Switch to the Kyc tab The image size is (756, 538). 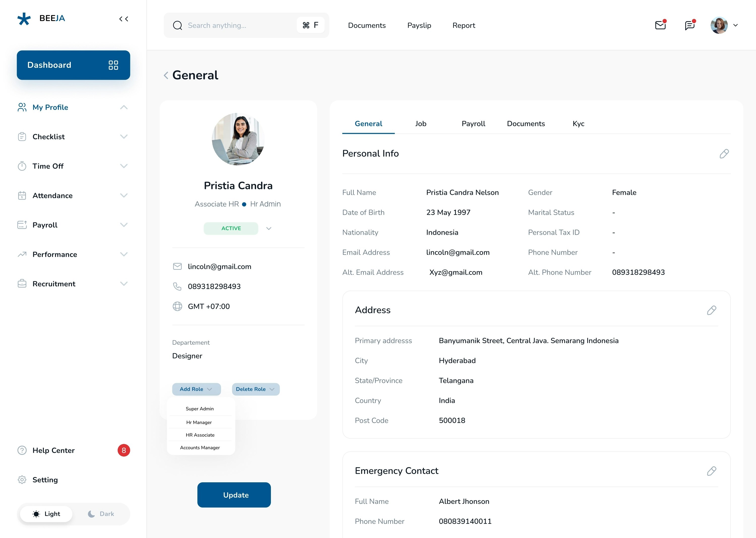pyautogui.click(x=579, y=124)
